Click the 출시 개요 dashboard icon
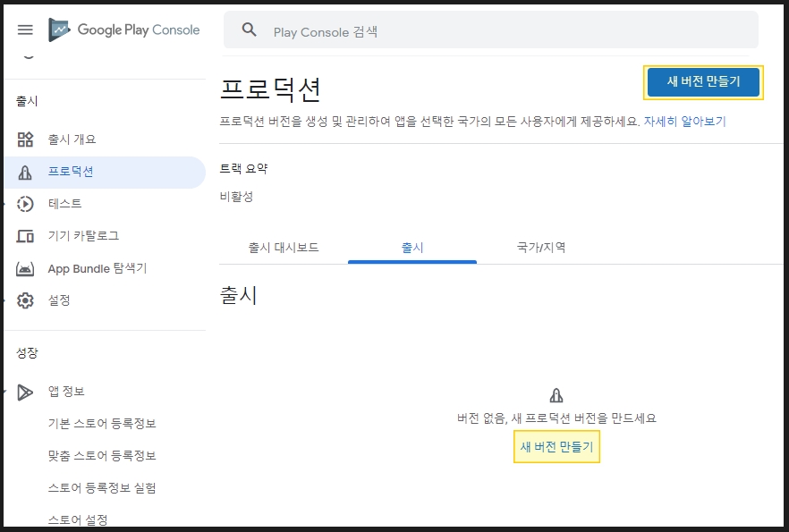 point(25,139)
